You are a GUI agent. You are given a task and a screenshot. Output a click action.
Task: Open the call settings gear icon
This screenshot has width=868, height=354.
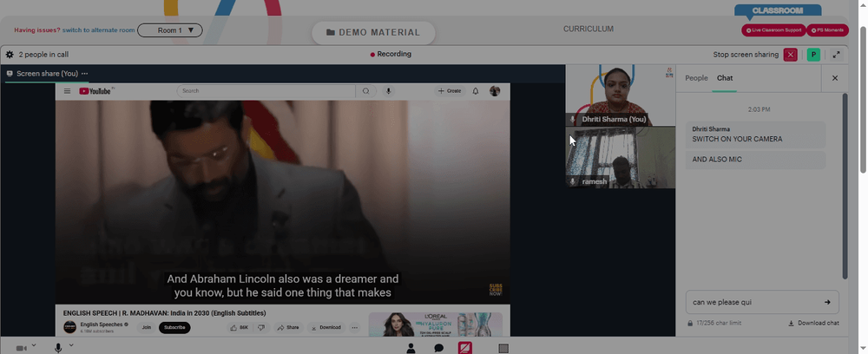pyautogui.click(x=10, y=55)
